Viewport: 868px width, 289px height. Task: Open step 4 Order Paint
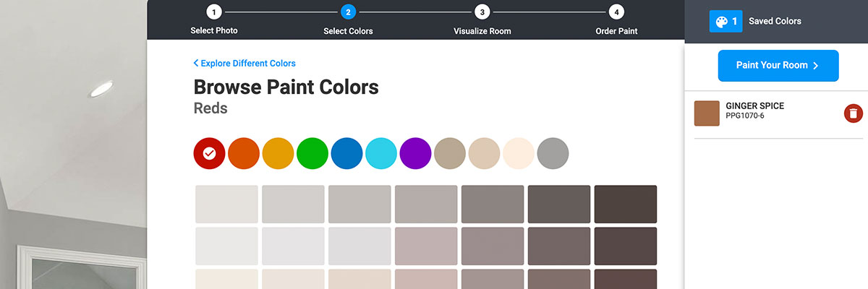click(616, 12)
